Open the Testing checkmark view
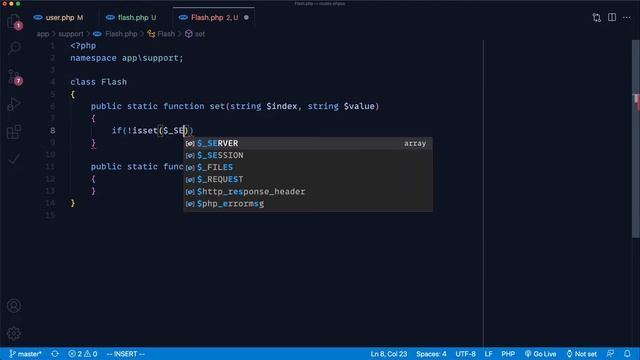 [14, 159]
